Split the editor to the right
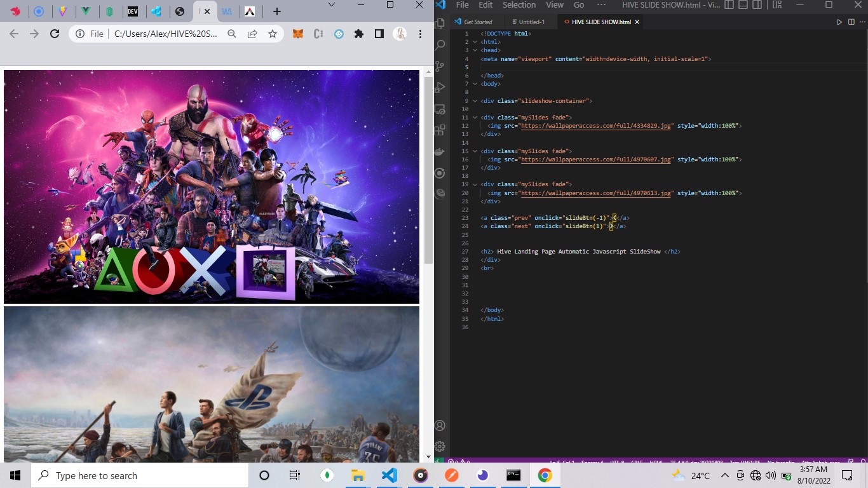Viewport: 868px width, 488px height. coord(851,22)
